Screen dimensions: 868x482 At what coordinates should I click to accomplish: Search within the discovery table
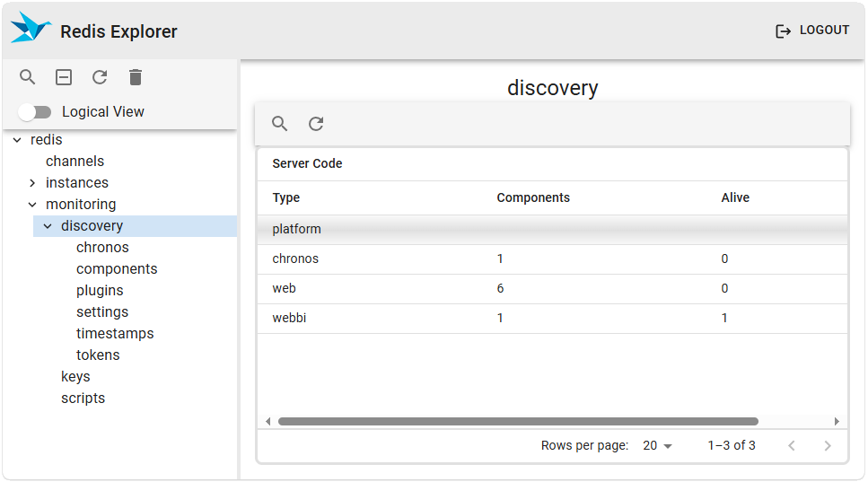click(280, 124)
